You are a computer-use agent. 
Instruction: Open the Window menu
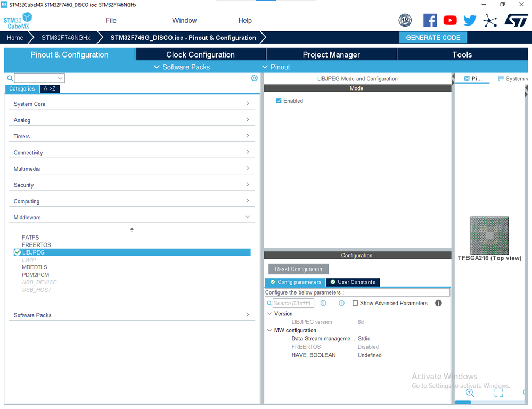point(184,20)
